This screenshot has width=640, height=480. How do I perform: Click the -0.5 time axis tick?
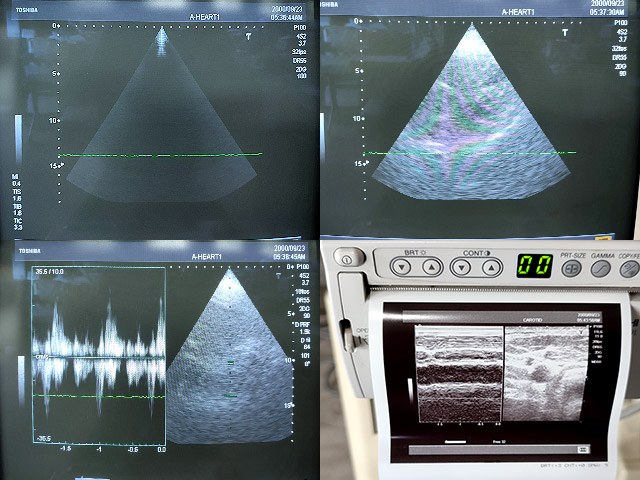[x=132, y=449]
